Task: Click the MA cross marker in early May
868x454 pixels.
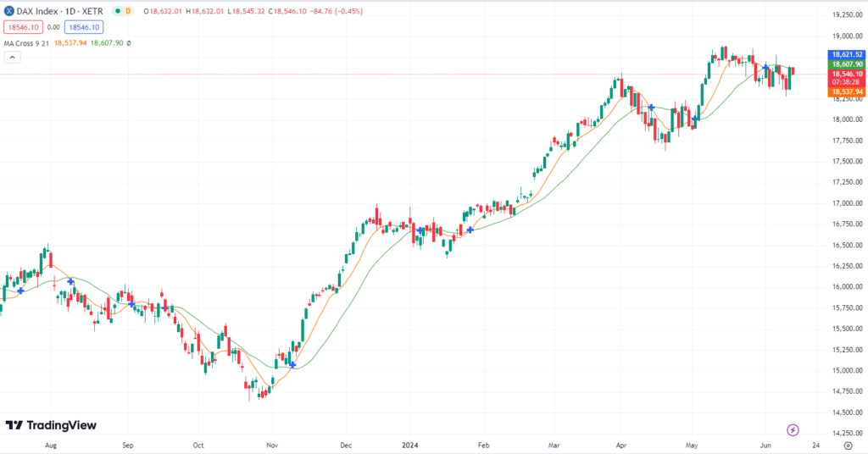Action: pyautogui.click(x=695, y=119)
